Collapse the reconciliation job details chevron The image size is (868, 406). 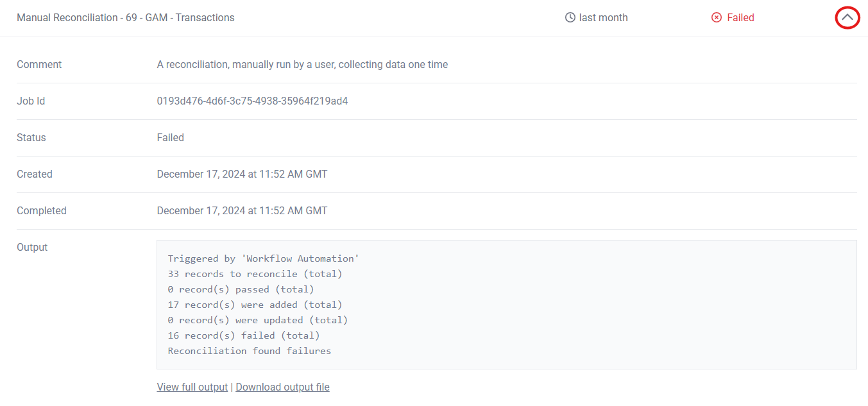pyautogui.click(x=847, y=18)
